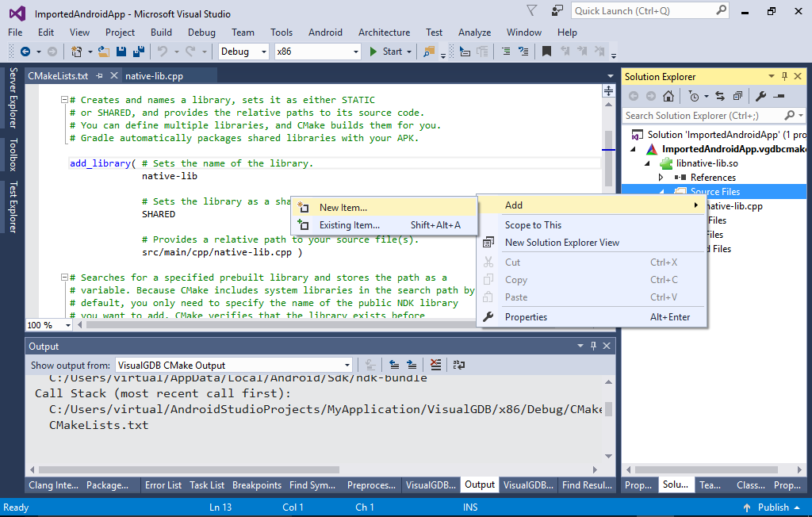Open the Server Explorer side tab

click(x=13, y=98)
